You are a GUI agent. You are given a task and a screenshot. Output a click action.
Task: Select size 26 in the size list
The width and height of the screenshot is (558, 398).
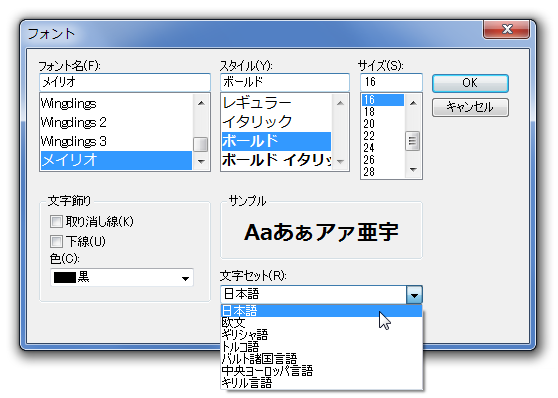tap(383, 160)
